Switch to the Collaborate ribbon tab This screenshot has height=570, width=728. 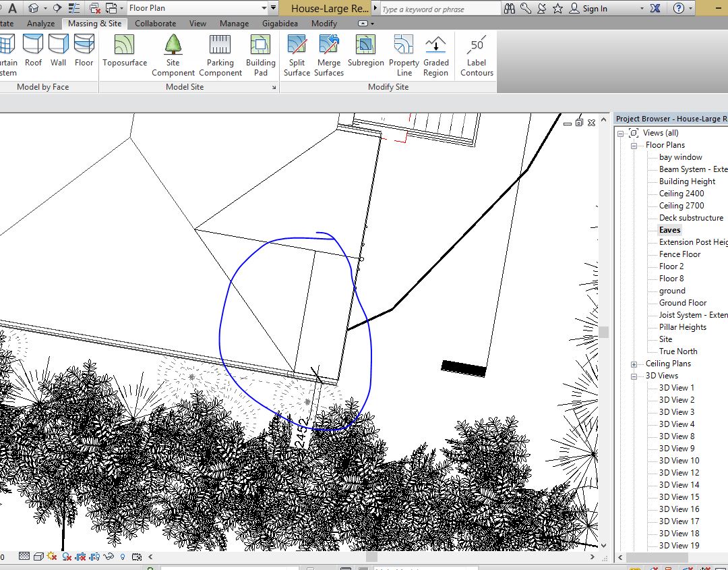tap(156, 24)
